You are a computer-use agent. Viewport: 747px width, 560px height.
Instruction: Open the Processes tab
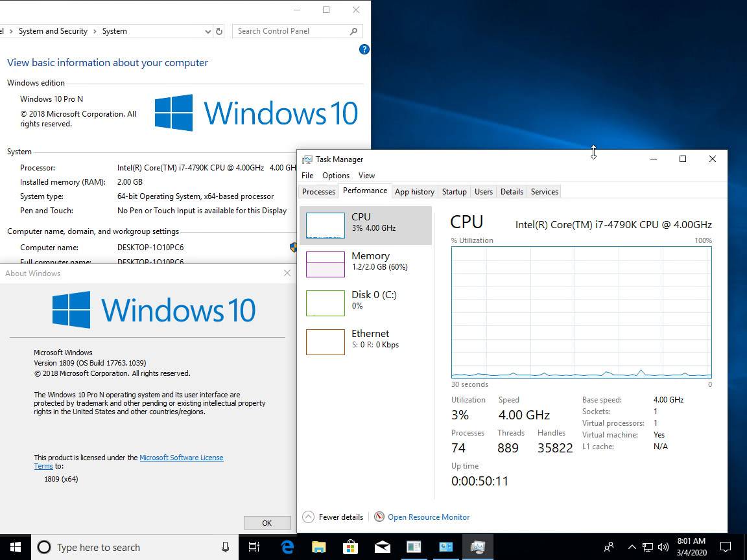318,191
